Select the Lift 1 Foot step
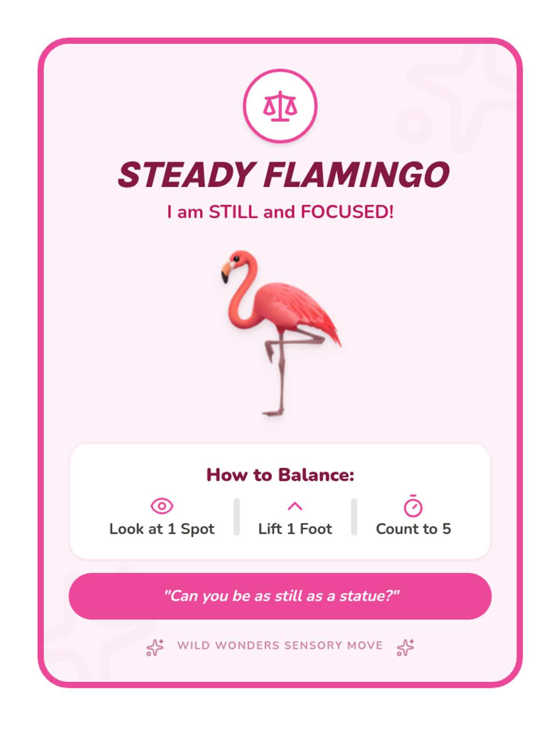Viewport: 560px width, 747px height. [x=295, y=517]
